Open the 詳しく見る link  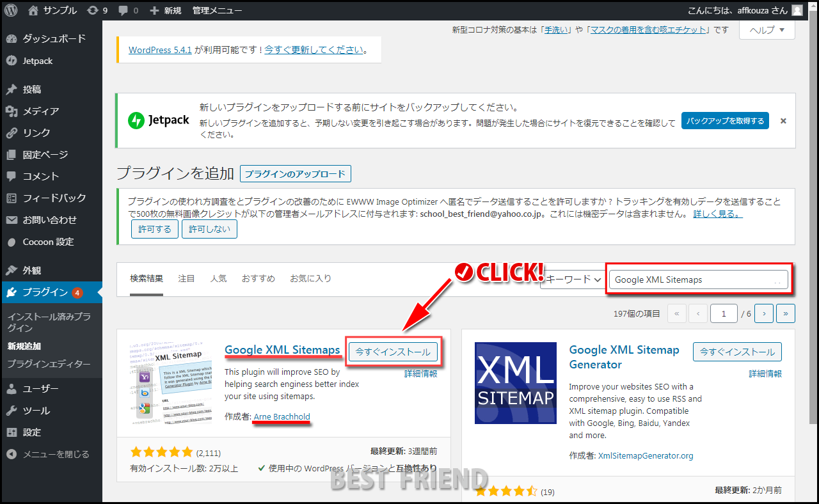tap(718, 214)
